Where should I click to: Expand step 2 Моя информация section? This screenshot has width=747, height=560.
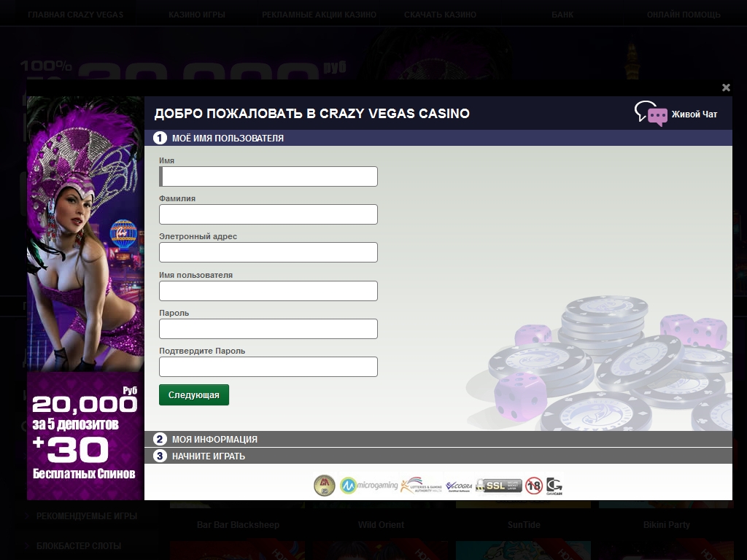[438, 439]
